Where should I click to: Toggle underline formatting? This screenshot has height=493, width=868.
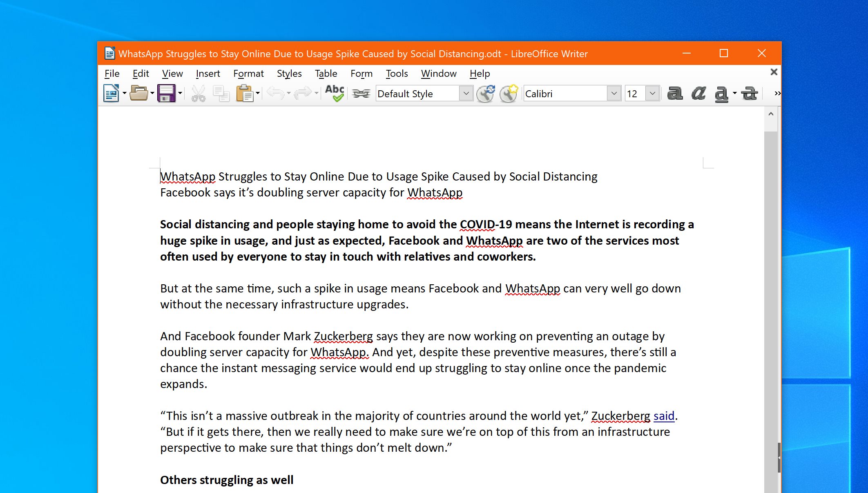point(721,93)
